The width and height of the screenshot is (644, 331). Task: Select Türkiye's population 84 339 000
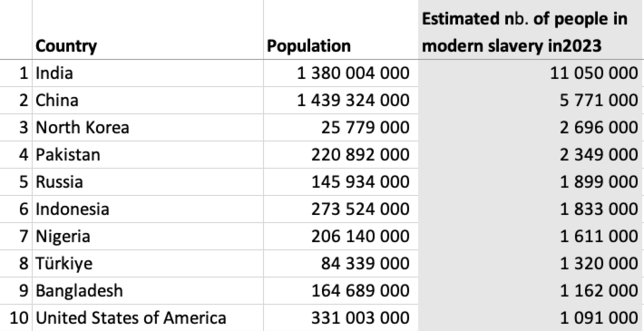(341, 263)
